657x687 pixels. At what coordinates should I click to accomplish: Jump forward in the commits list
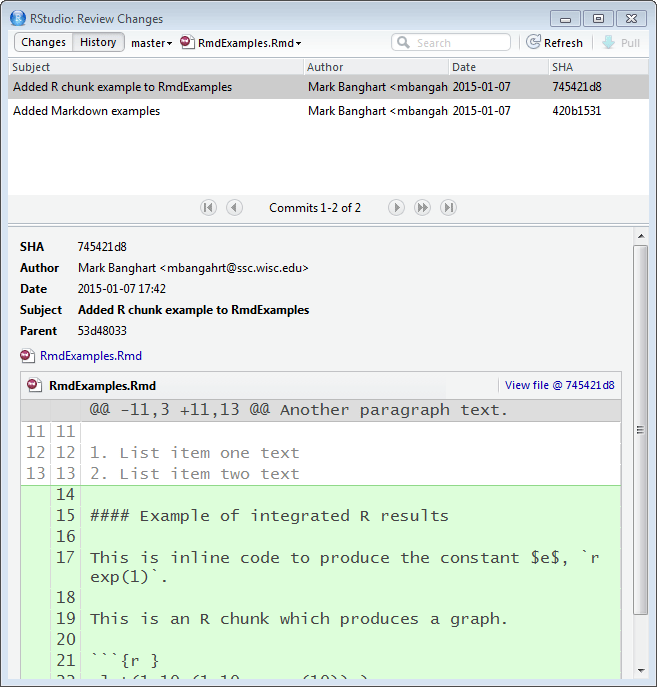(422, 208)
